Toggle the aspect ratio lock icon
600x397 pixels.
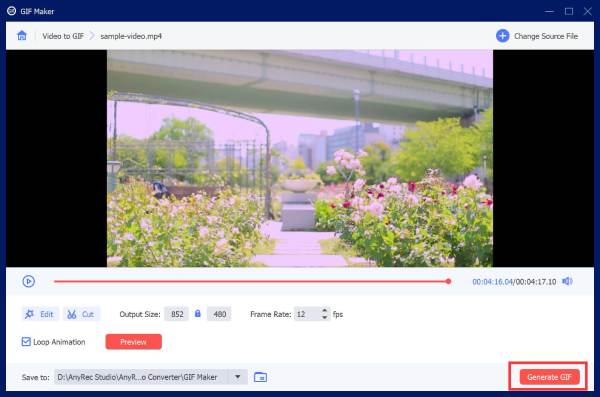tap(197, 314)
